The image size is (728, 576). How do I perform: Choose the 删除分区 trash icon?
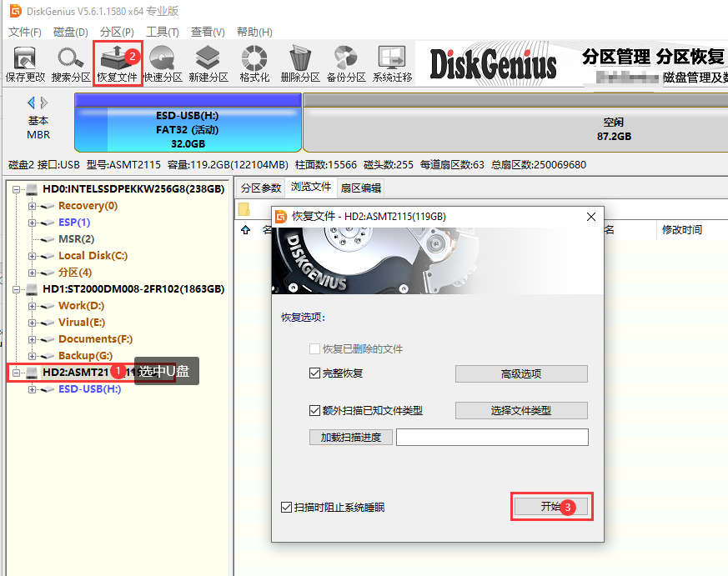click(300, 63)
